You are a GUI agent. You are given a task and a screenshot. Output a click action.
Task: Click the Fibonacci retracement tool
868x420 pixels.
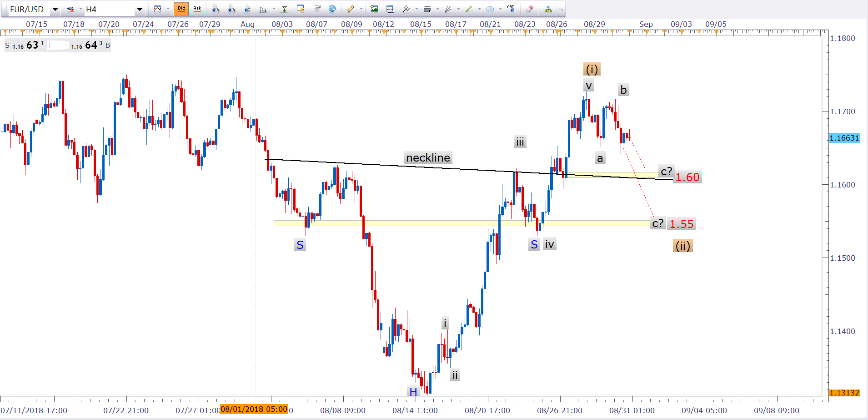pyautogui.click(x=427, y=9)
